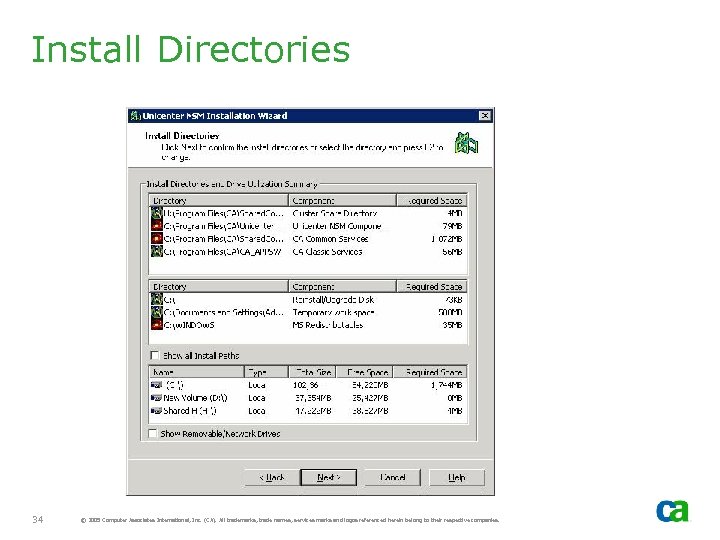Viewport: 720px width, 540px height.
Task: Sort second list by Component header
Action: pos(342,287)
